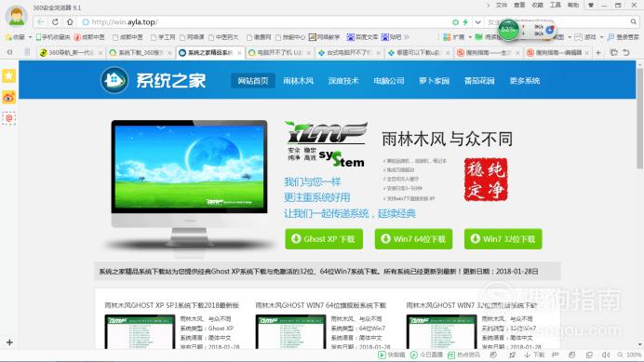
Task: Open 百度文库 bookmark
Action: pyautogui.click(x=362, y=37)
